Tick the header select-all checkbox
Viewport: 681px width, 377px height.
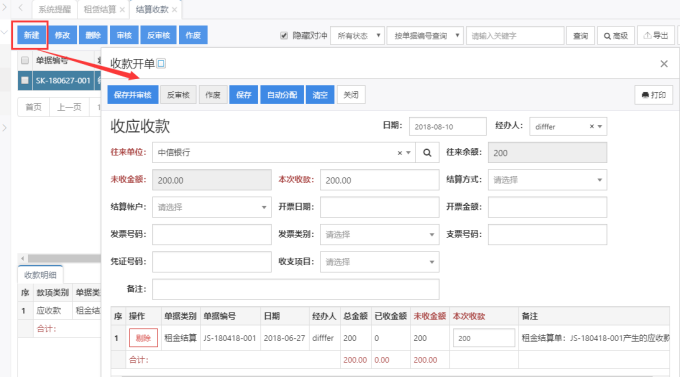pyautogui.click(x=25, y=60)
